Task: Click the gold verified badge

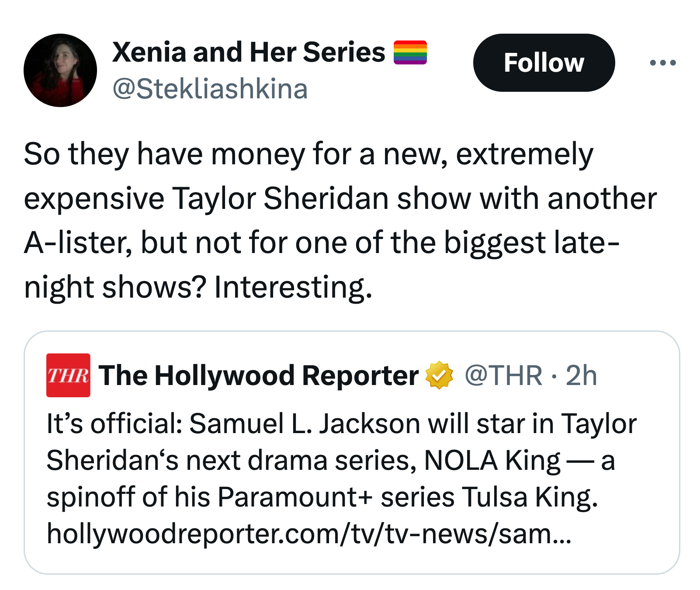Action: (x=440, y=375)
